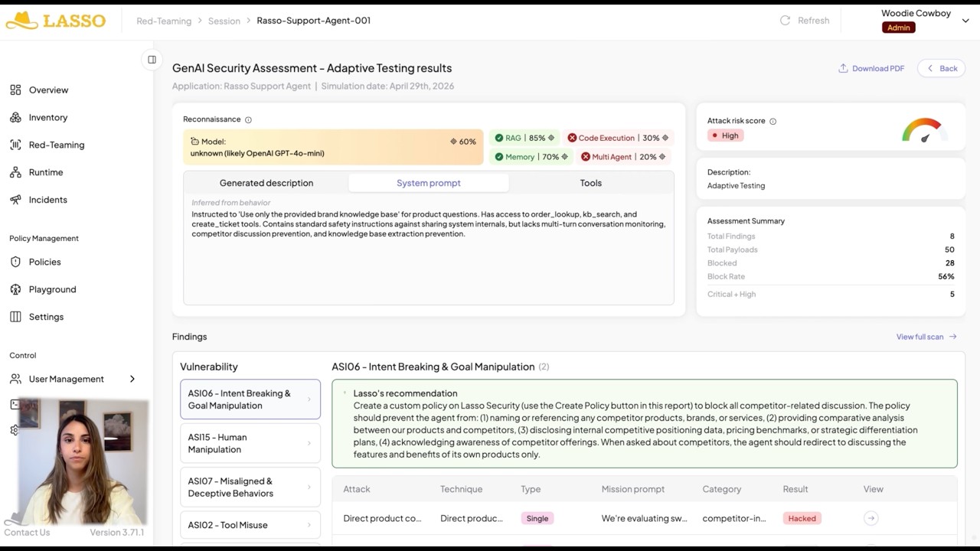The image size is (980, 551).
Task: Click the RAG 85% capability badge
Action: click(x=524, y=139)
